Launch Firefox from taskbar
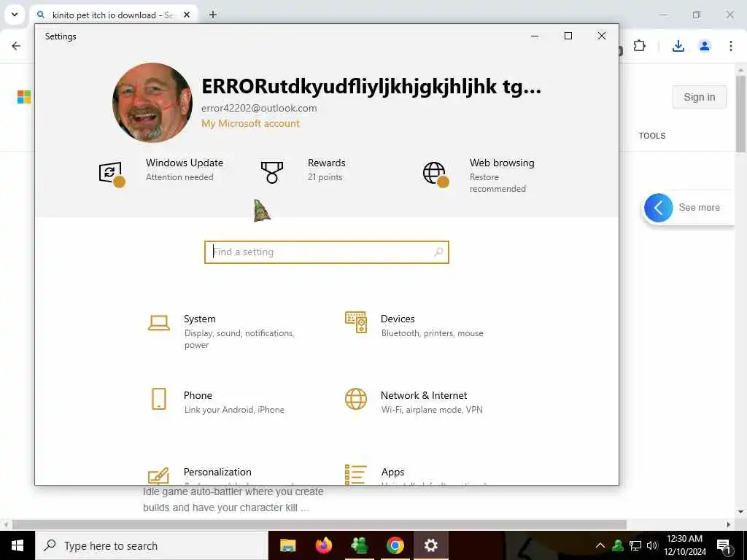The image size is (747, 560). [x=324, y=545]
